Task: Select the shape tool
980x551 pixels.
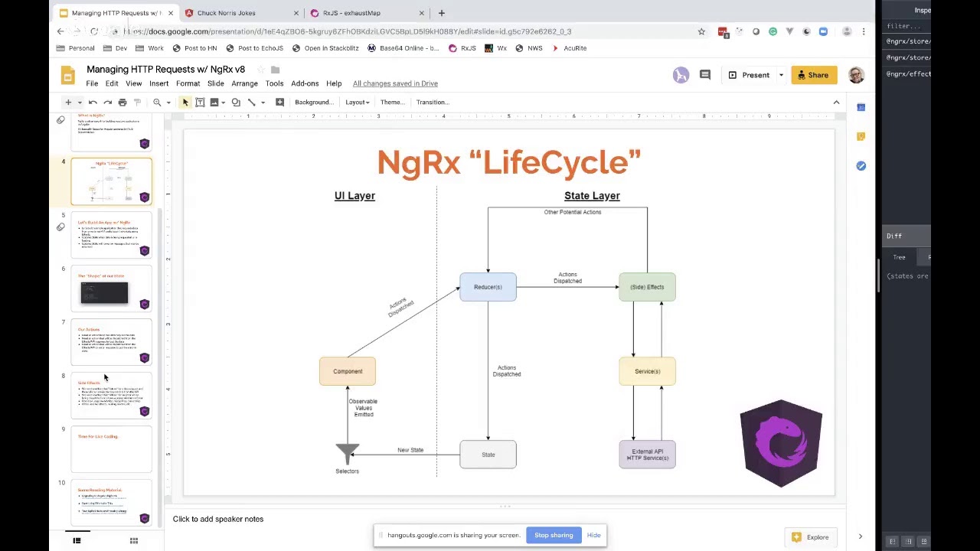Action: click(236, 103)
